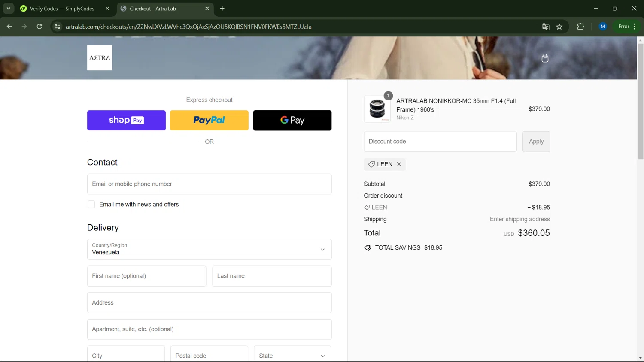Focus the Apartment, suite, etc. field
644x362 pixels.
click(x=209, y=329)
